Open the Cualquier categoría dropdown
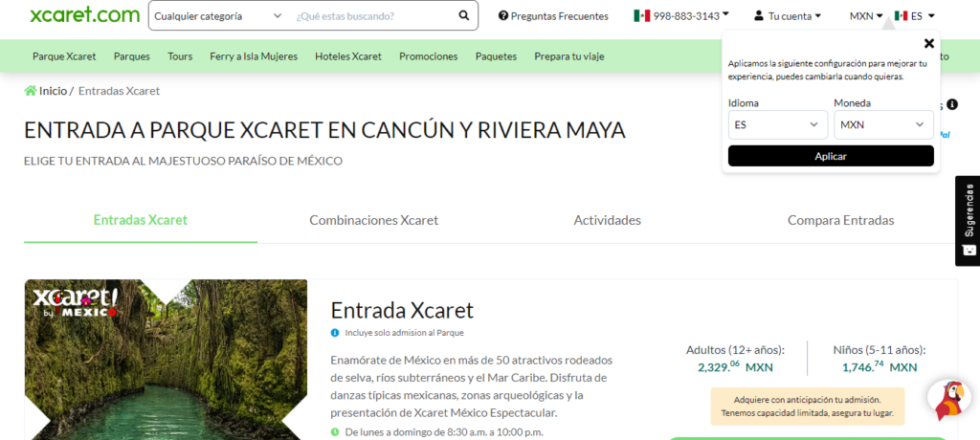The height and width of the screenshot is (440, 980). click(x=218, y=15)
